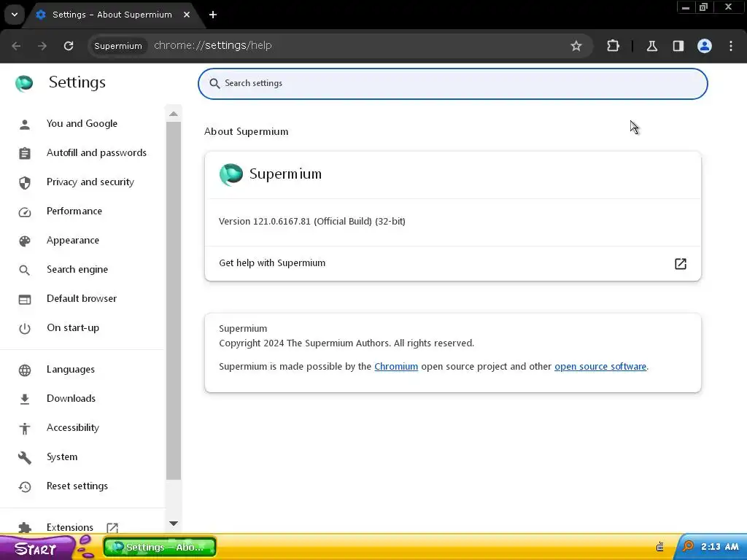Open the Chrome Labs flask icon

tap(651, 46)
